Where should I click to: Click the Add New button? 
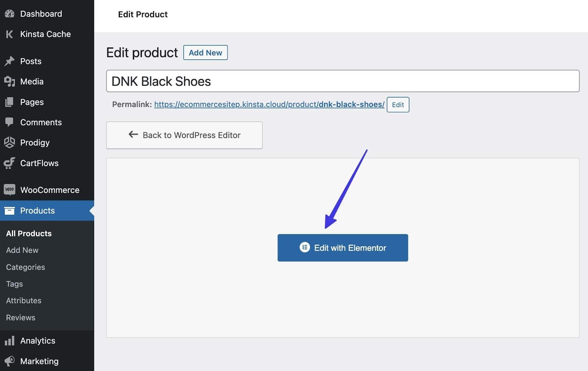[205, 52]
